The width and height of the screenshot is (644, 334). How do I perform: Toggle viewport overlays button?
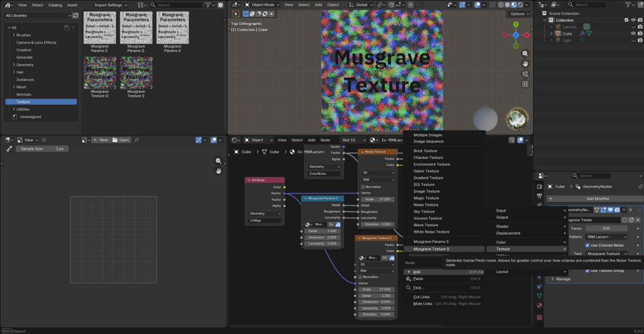477,5
